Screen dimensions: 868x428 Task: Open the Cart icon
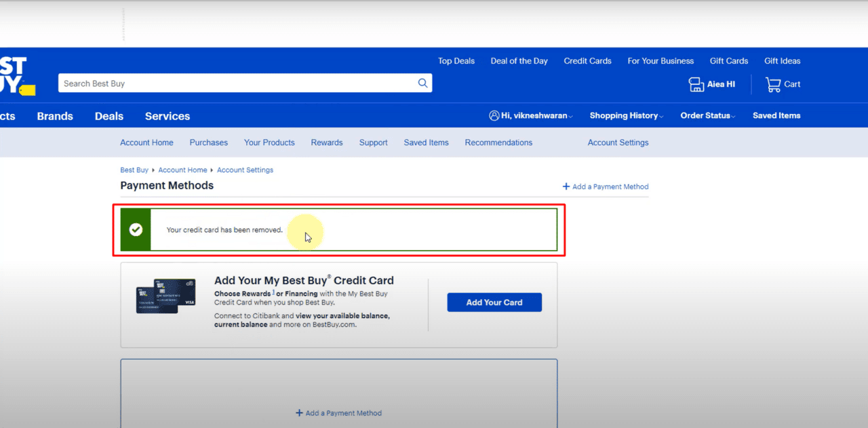point(773,84)
